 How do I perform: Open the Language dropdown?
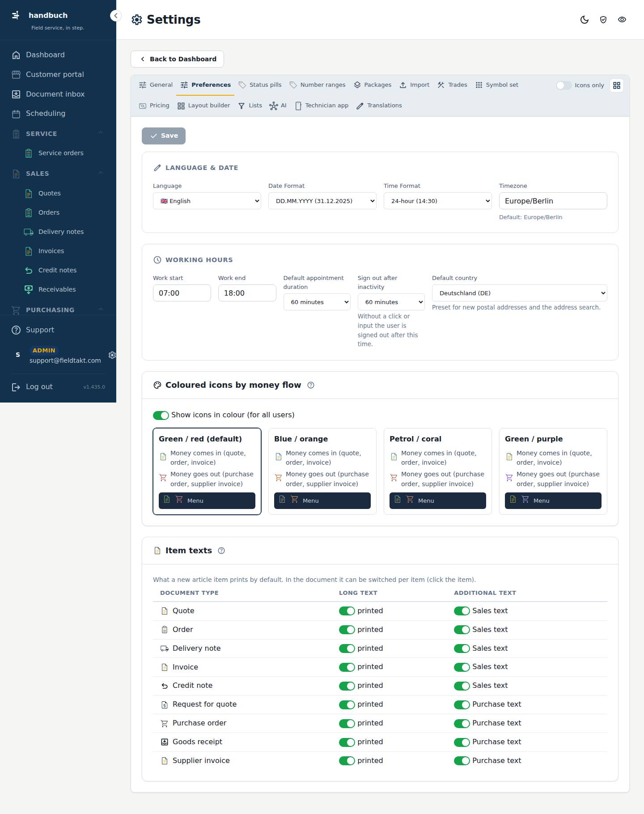[207, 201]
